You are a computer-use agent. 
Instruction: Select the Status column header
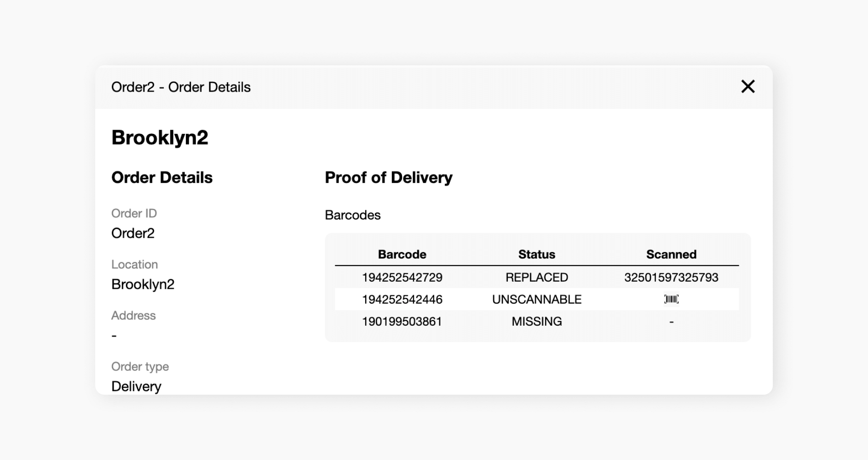pos(536,254)
